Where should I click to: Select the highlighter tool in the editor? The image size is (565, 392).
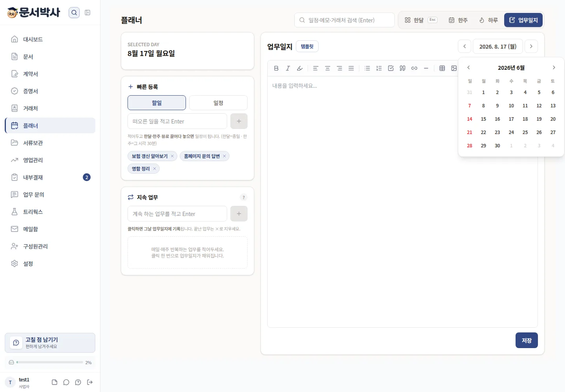pyautogui.click(x=300, y=68)
